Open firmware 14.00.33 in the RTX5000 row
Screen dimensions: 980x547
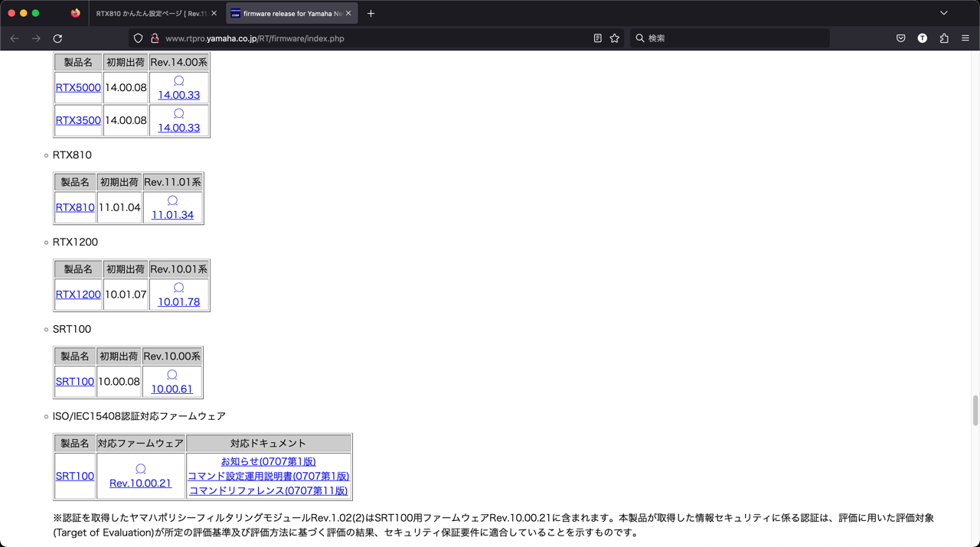tap(179, 95)
